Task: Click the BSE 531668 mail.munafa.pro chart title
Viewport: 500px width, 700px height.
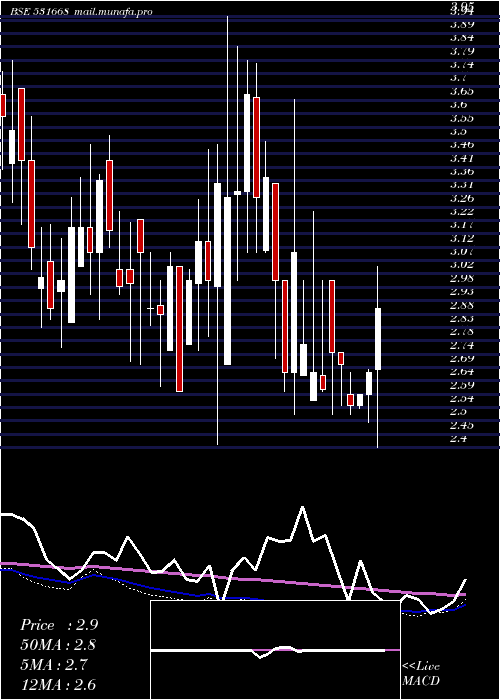Action: (x=81, y=12)
